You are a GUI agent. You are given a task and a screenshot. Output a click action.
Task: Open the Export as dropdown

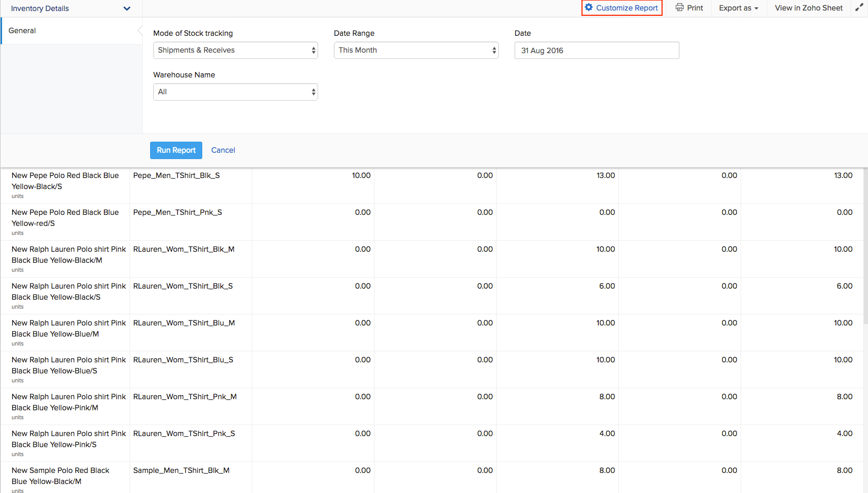tap(738, 8)
